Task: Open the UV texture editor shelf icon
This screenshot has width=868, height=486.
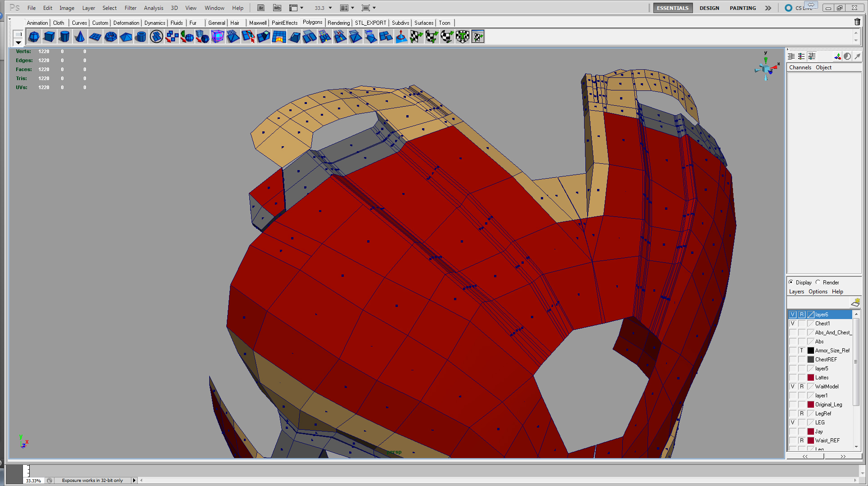Action: (478, 36)
